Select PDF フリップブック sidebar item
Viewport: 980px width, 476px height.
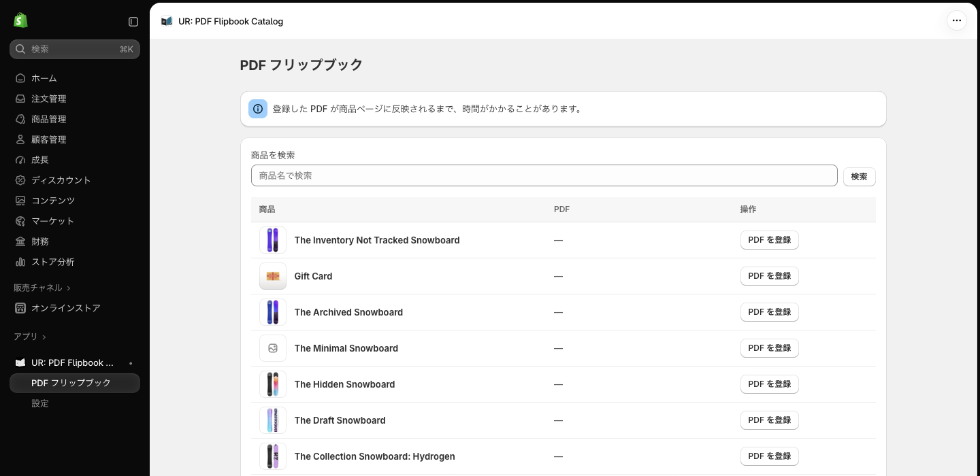point(75,383)
